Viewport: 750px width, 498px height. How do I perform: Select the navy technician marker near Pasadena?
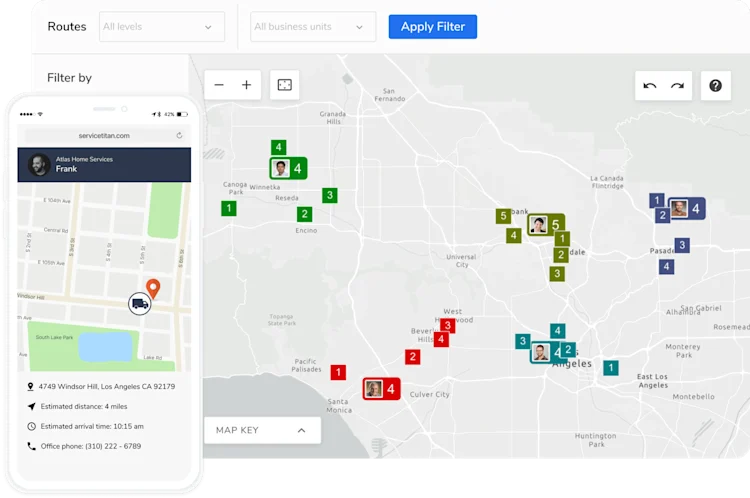pos(686,209)
